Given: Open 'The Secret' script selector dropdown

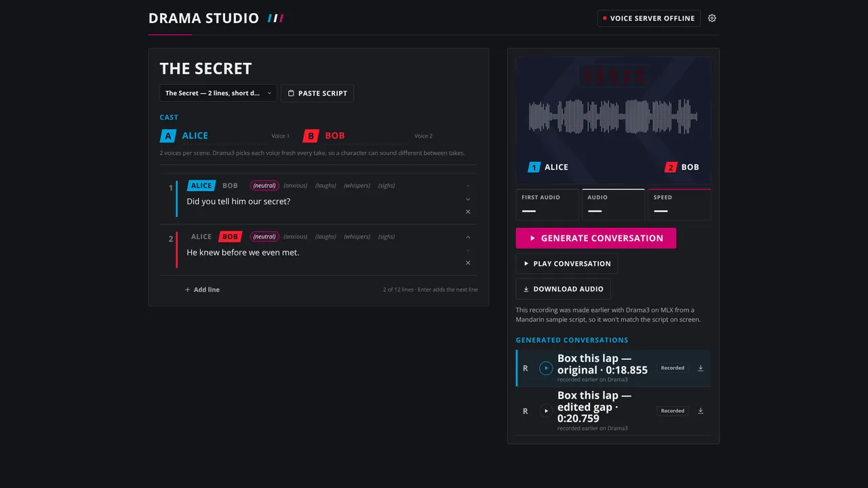Looking at the screenshot, I should (x=218, y=93).
